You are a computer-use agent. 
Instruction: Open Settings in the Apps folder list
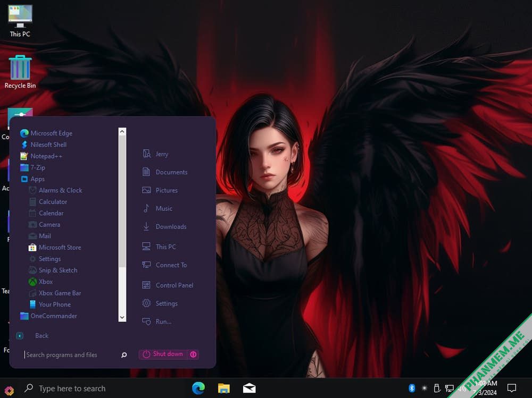pyautogui.click(x=45, y=259)
